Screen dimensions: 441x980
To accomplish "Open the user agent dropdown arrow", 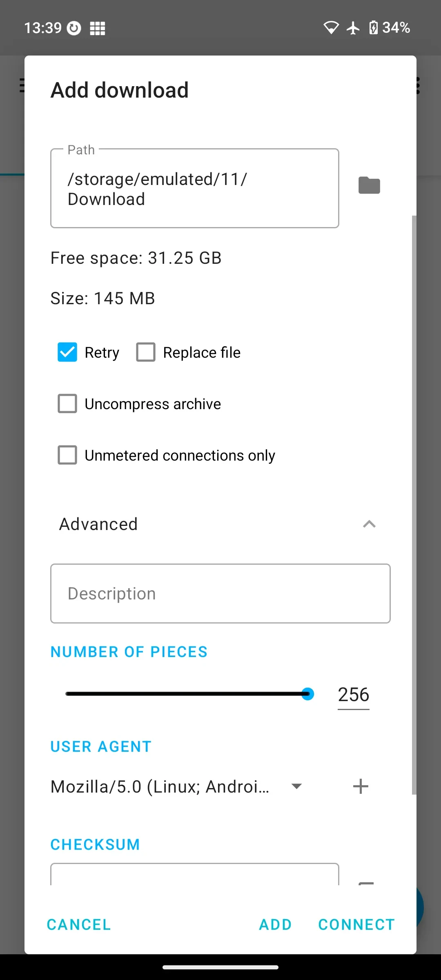I will [x=297, y=786].
